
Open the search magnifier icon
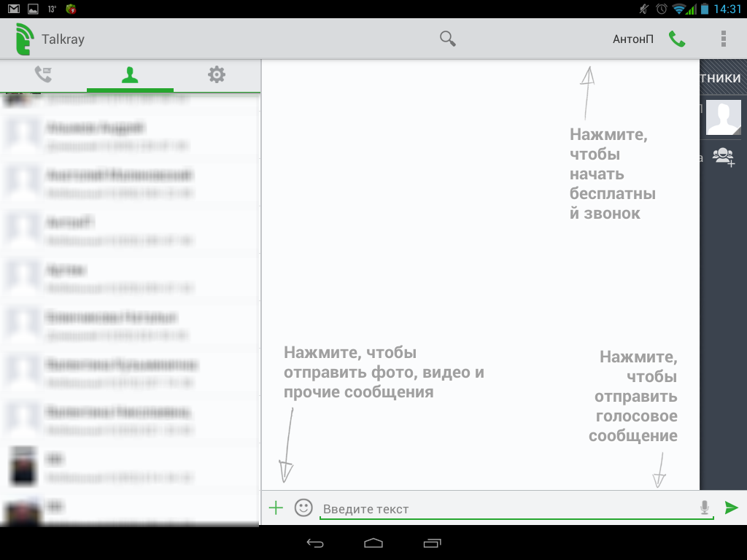tap(448, 39)
